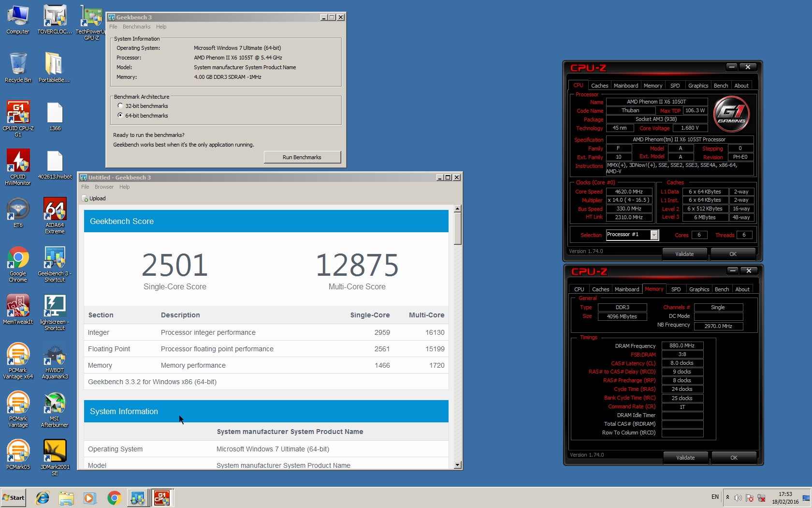Click the DRAM Frequency 880.0 MHz field
Image resolution: width=812 pixels, height=508 pixels.
click(x=682, y=346)
